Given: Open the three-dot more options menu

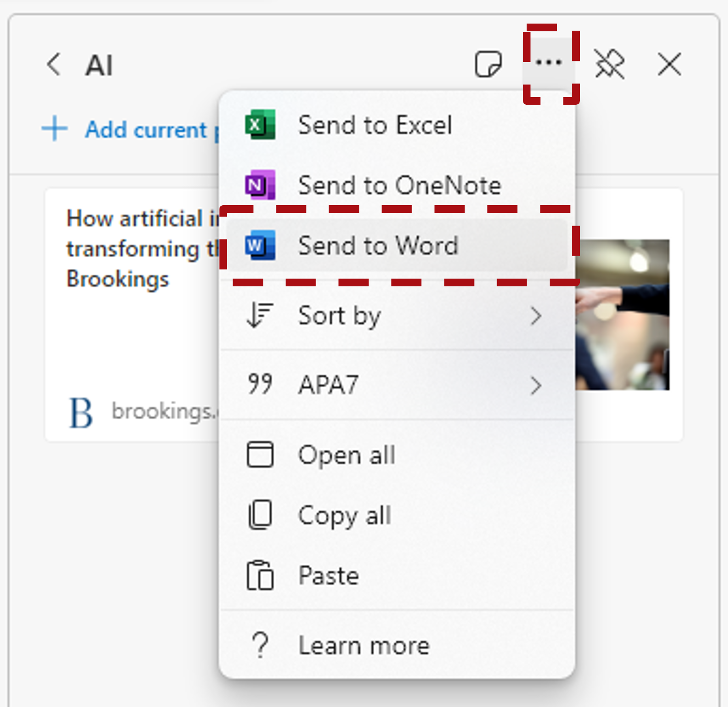Looking at the screenshot, I should [549, 63].
